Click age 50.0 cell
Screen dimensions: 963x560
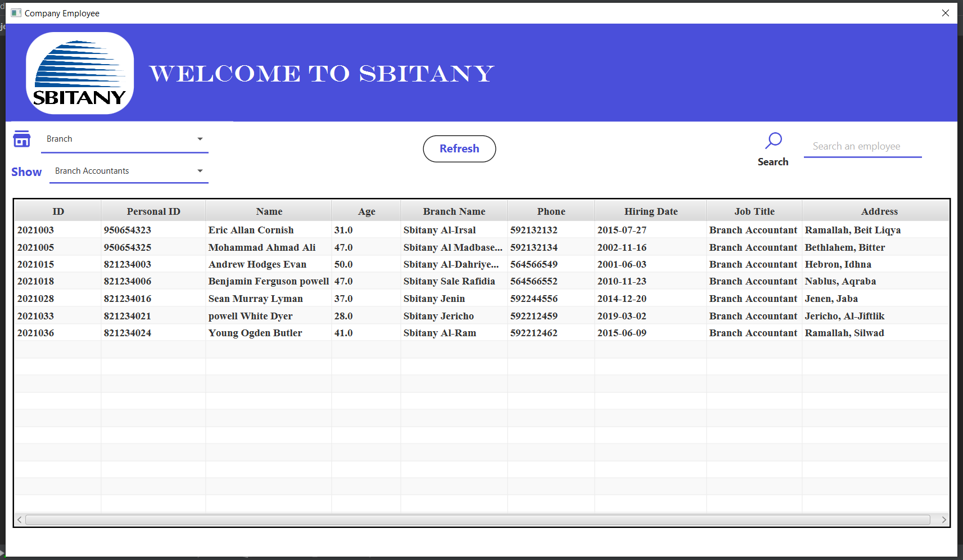(x=367, y=264)
